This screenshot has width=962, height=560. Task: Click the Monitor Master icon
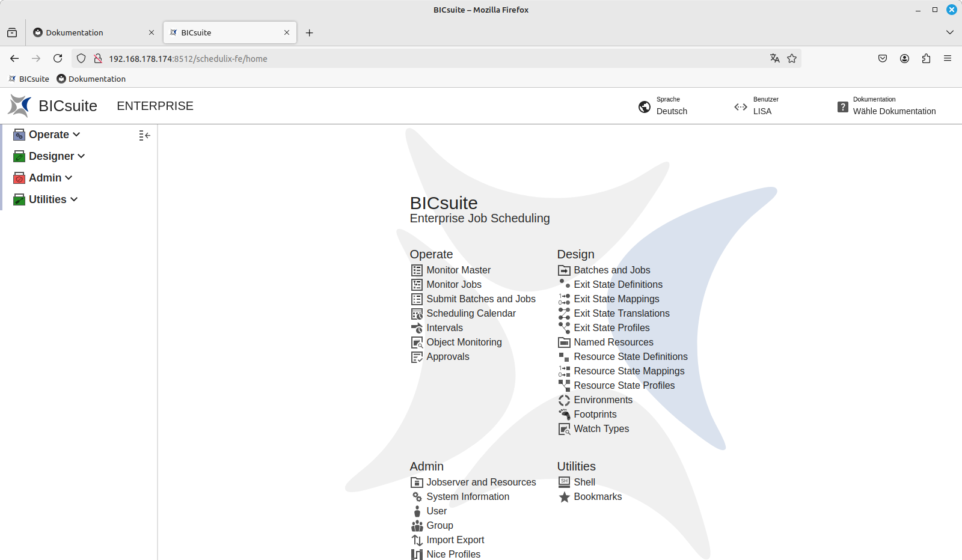[417, 270]
